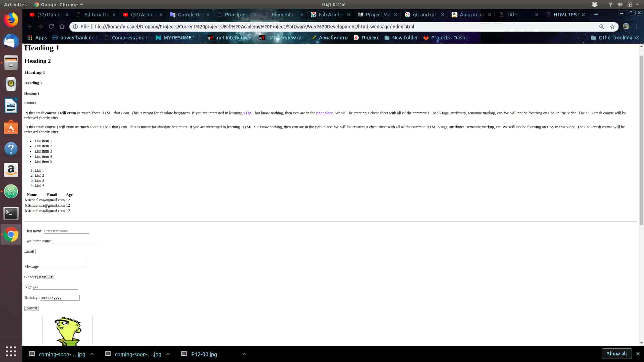Open Chrome user profile avatar
Image resolution: width=644 pixels, height=362 pixels.
(x=626, y=27)
